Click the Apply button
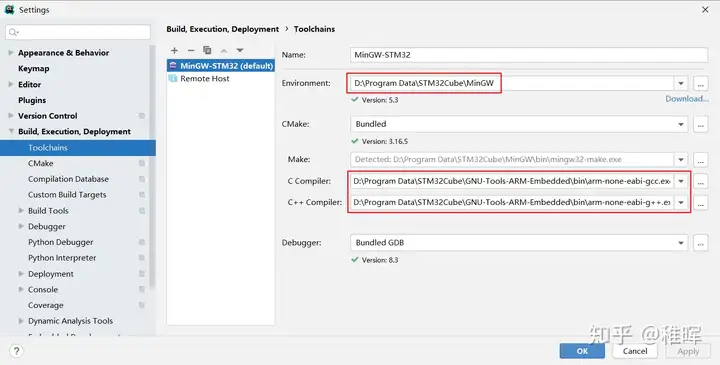The width and height of the screenshot is (720, 365). coord(688,351)
